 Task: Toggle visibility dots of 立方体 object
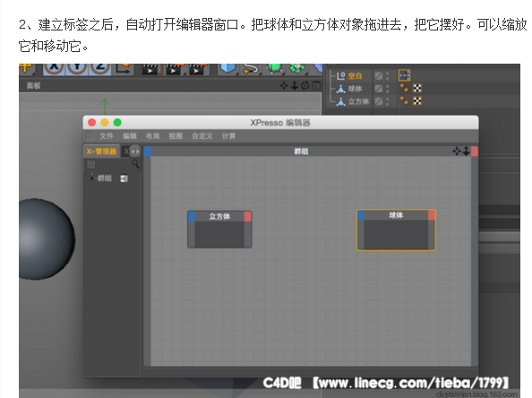pyautogui.click(x=388, y=101)
